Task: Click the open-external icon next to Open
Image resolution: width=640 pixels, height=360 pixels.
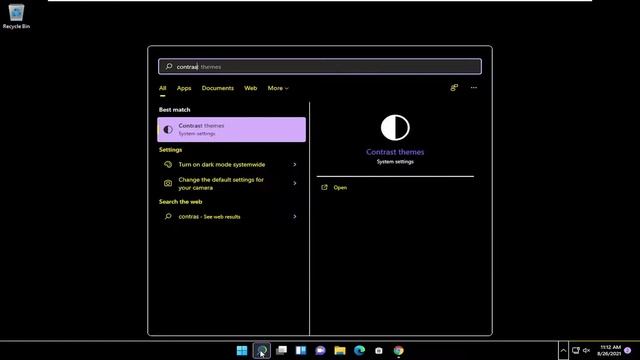Action: point(324,187)
